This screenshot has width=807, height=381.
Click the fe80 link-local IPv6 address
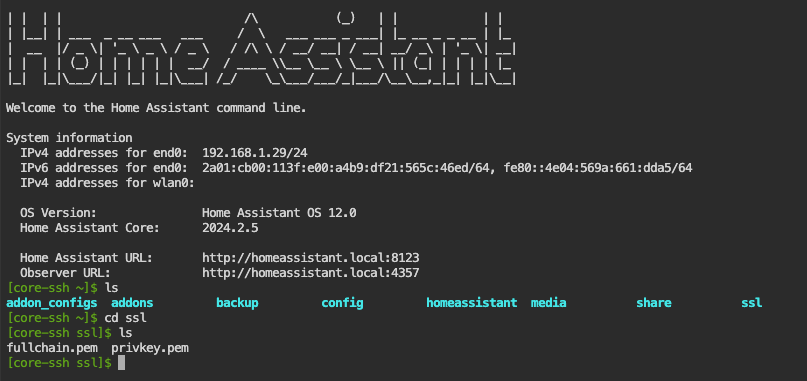point(598,167)
